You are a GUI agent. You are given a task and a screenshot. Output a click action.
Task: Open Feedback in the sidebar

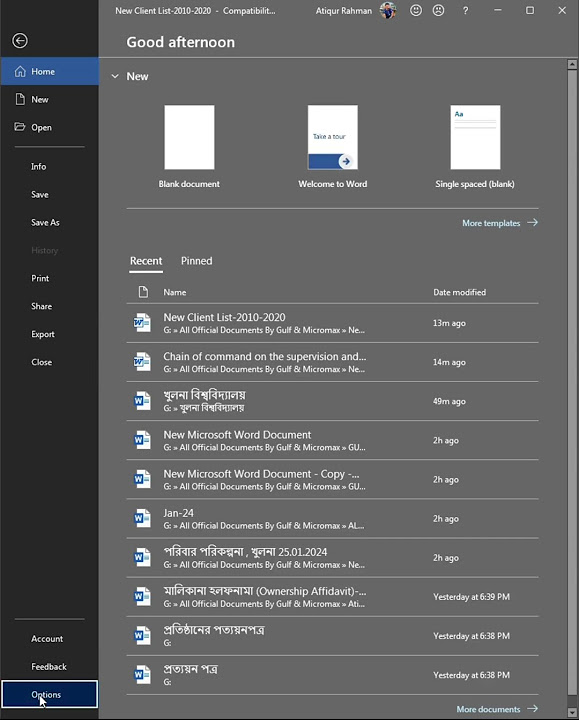pos(50,667)
